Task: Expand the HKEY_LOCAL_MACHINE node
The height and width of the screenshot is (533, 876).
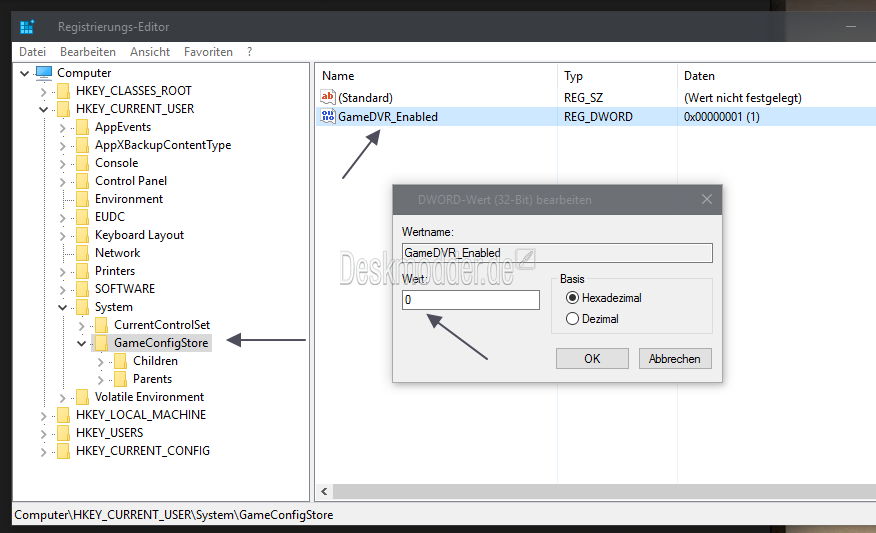Action: tap(44, 416)
